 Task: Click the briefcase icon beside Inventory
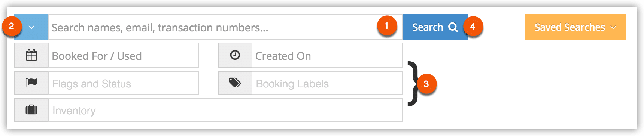[x=31, y=110]
